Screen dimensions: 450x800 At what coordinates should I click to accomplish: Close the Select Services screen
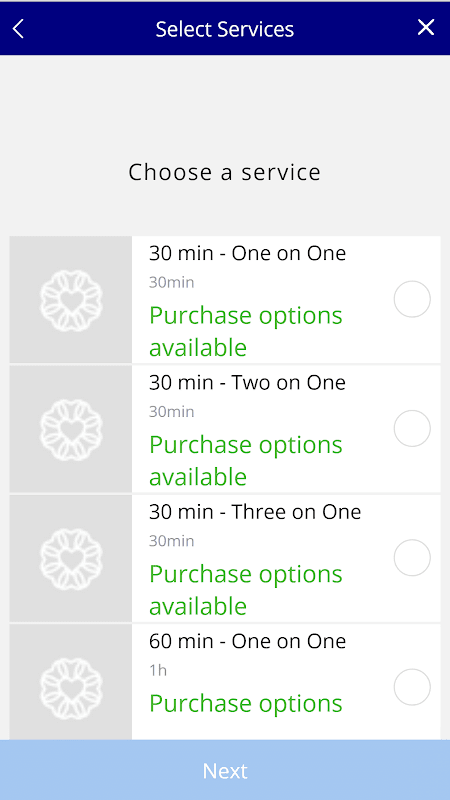tap(426, 28)
